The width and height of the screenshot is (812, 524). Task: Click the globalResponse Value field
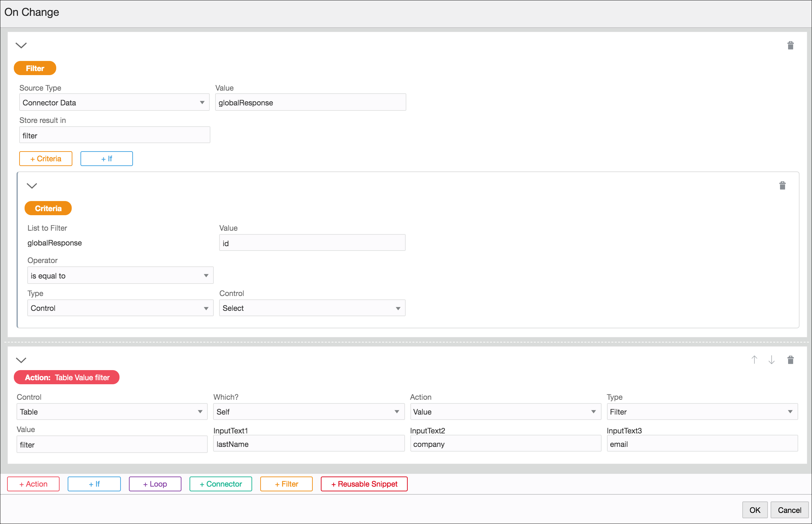[310, 102]
